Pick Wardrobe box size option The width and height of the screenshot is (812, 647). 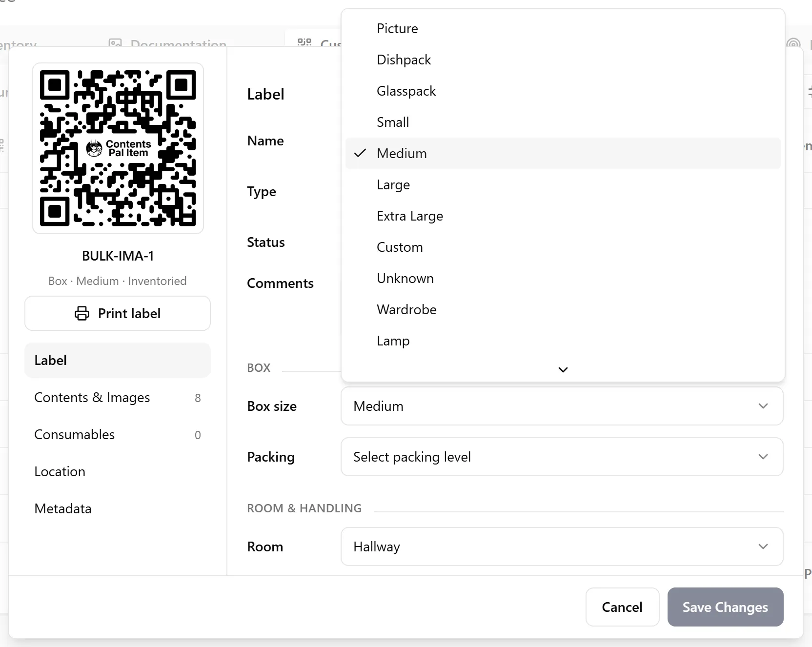click(x=563, y=309)
